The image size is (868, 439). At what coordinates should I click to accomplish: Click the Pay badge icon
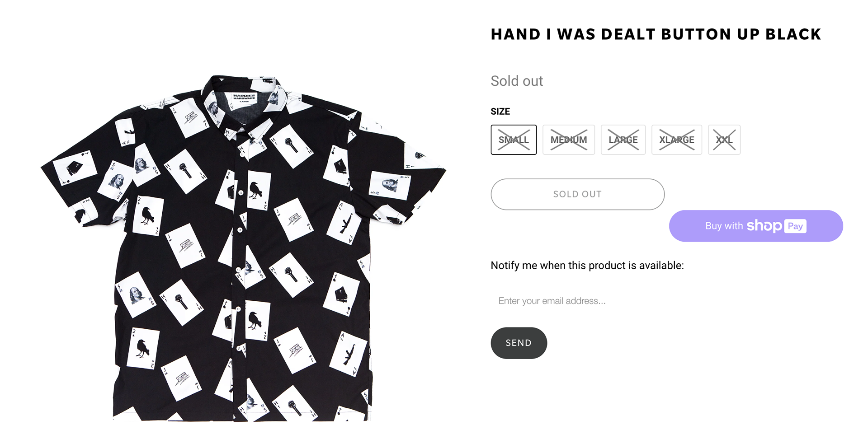[796, 226]
